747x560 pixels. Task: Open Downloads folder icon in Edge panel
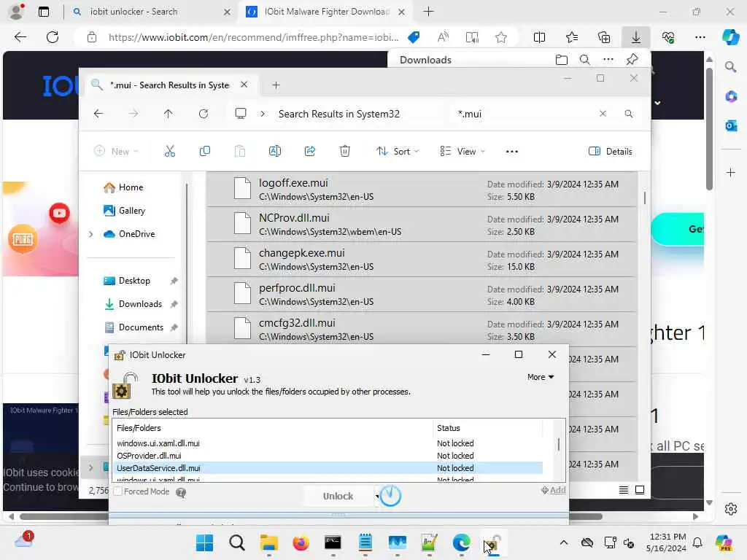point(562,60)
